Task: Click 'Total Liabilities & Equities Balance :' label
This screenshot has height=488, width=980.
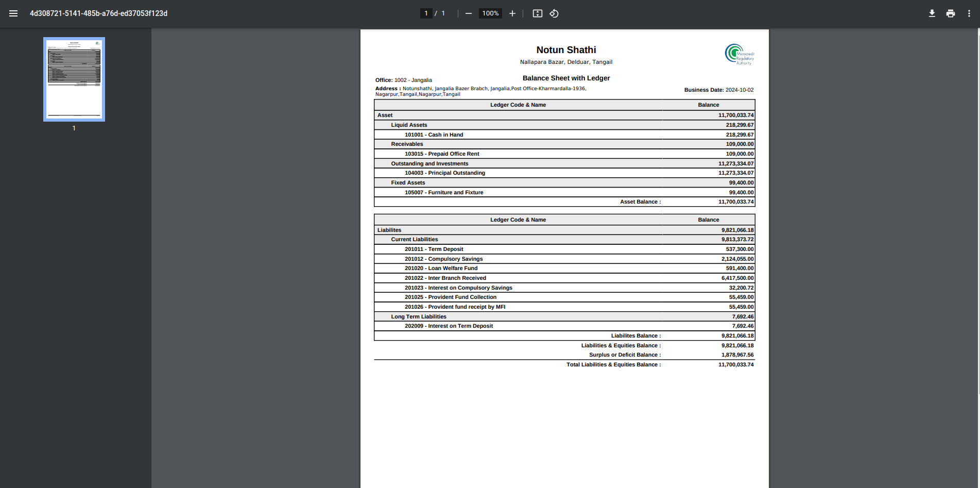Action: click(x=613, y=365)
